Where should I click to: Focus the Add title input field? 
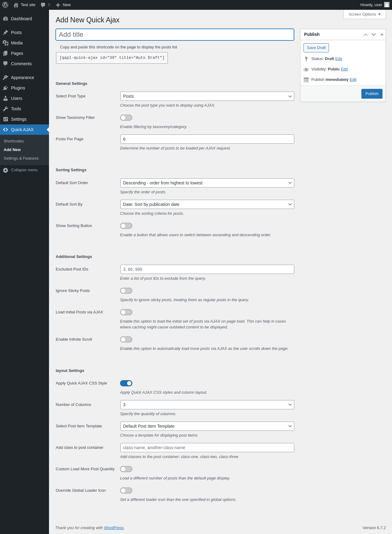point(175,35)
